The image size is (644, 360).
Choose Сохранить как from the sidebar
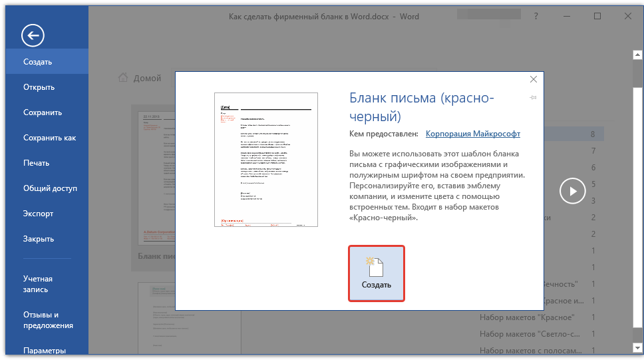pyautogui.click(x=49, y=138)
